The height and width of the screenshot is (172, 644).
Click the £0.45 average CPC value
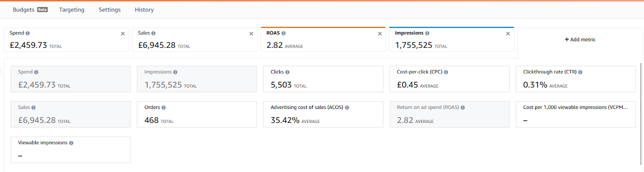[x=407, y=85]
